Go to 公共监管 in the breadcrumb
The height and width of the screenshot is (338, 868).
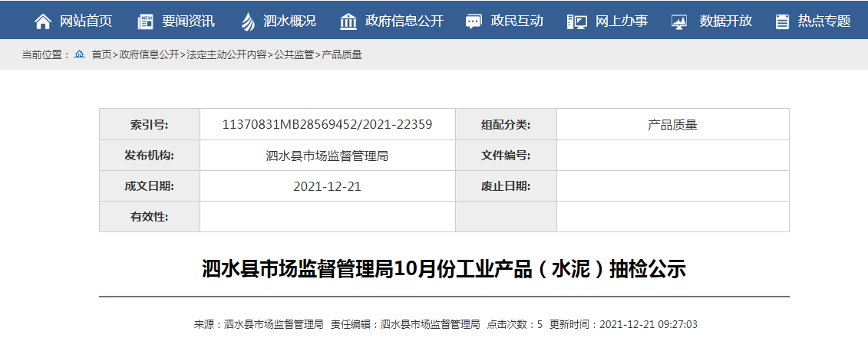tap(294, 54)
